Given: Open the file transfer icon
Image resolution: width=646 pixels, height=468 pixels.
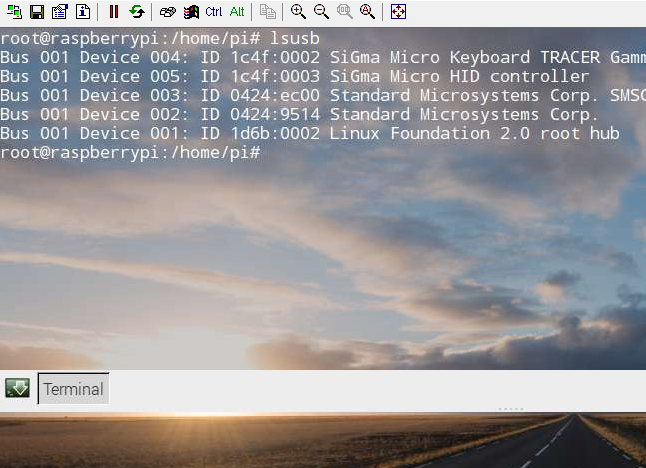Looking at the screenshot, I should (x=267, y=12).
